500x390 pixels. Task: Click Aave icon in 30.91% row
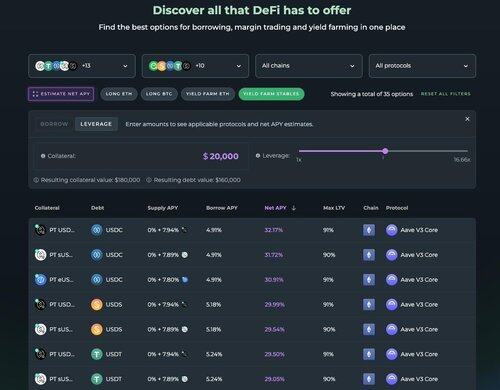point(392,280)
